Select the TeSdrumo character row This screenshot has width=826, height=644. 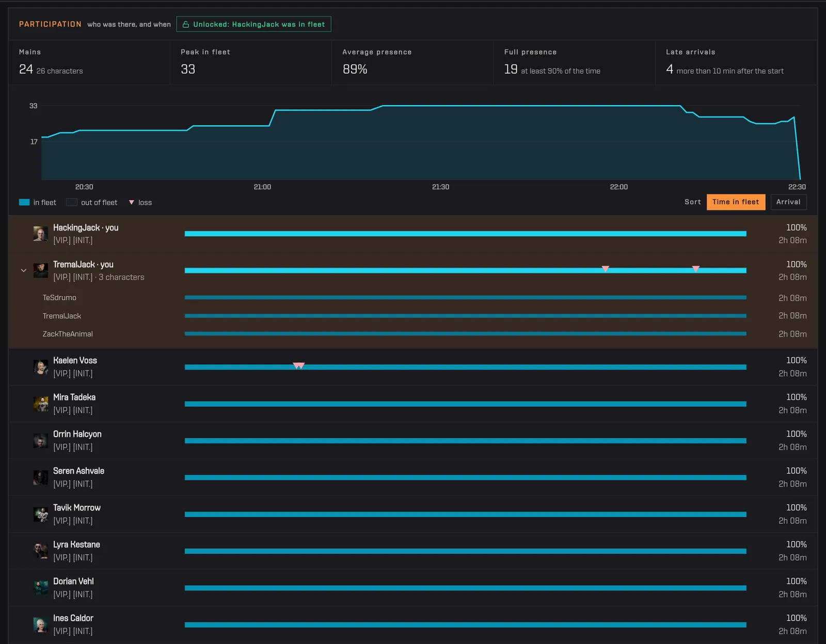tap(413, 298)
